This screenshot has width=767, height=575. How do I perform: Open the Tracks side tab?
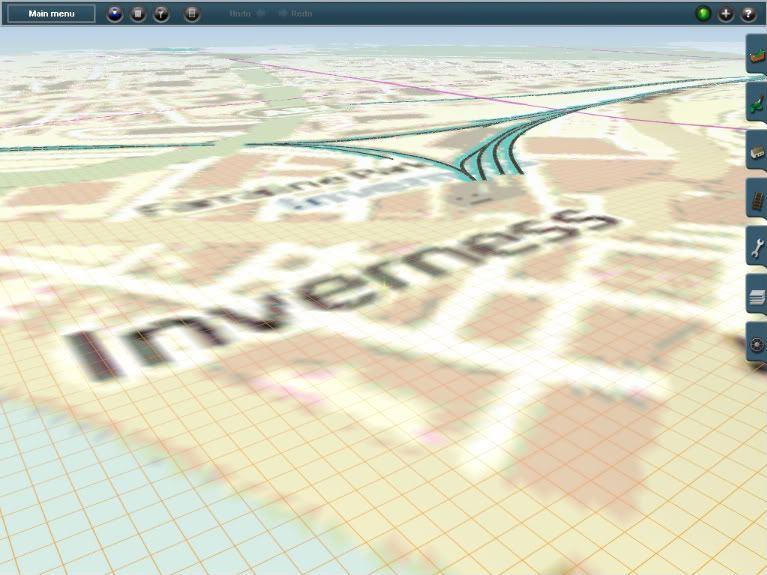pyautogui.click(x=757, y=200)
